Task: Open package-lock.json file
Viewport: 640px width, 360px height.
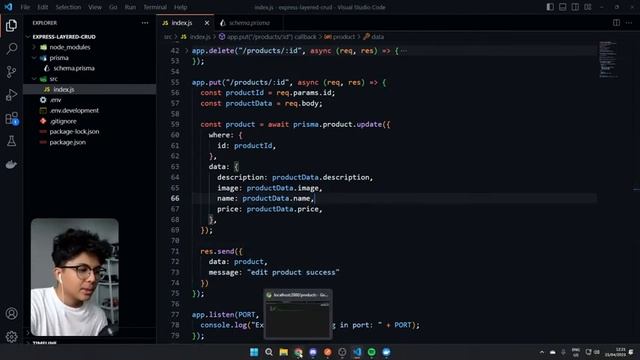Action: click(74, 131)
